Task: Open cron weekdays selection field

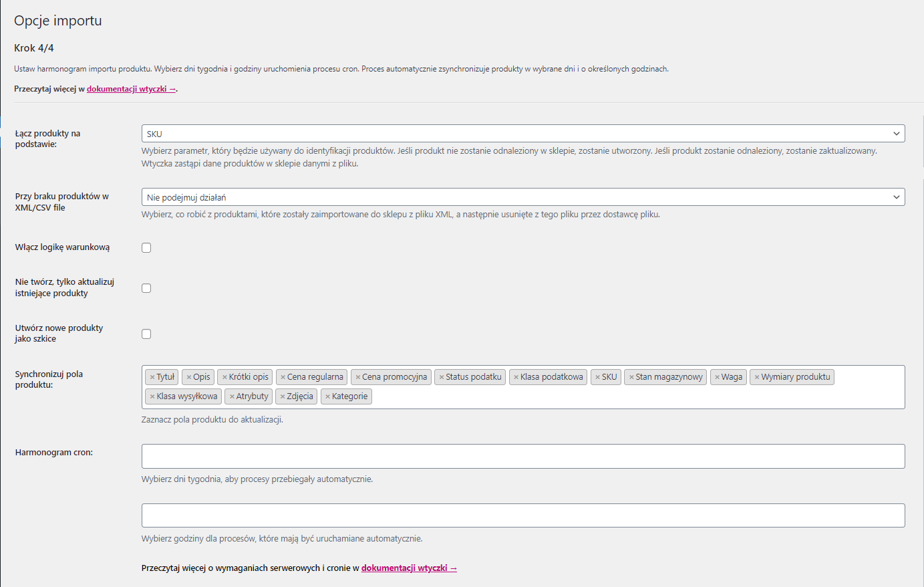Action: point(522,457)
